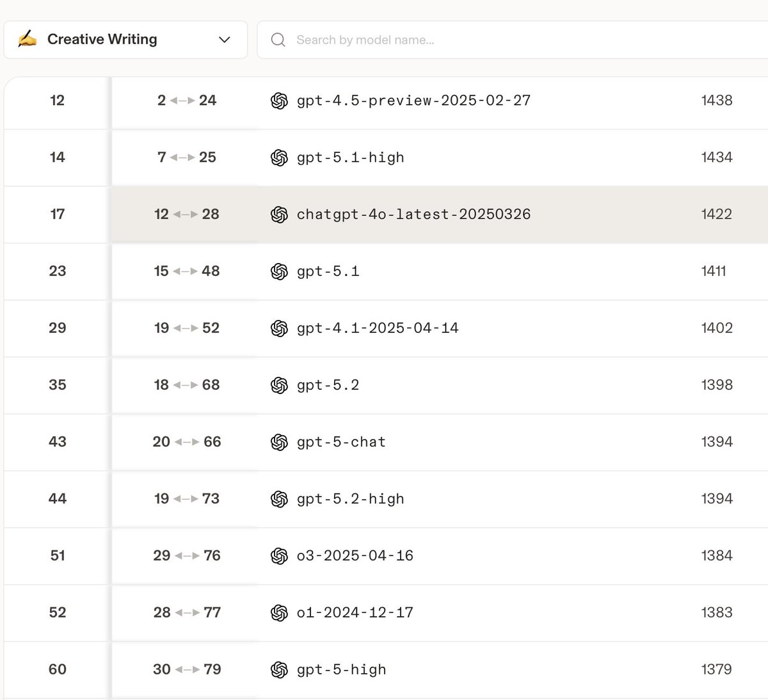Select model name gpt-5.2-high
The image size is (768, 700).
(351, 499)
